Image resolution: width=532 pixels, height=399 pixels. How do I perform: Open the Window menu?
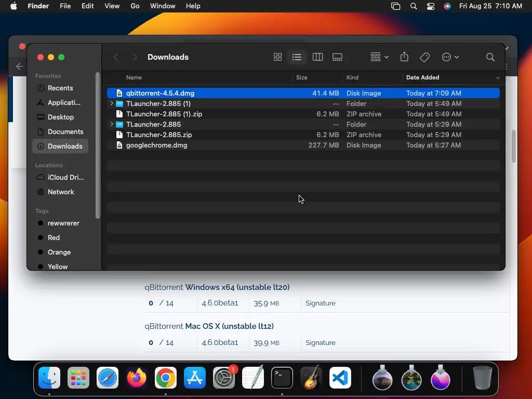(x=163, y=6)
